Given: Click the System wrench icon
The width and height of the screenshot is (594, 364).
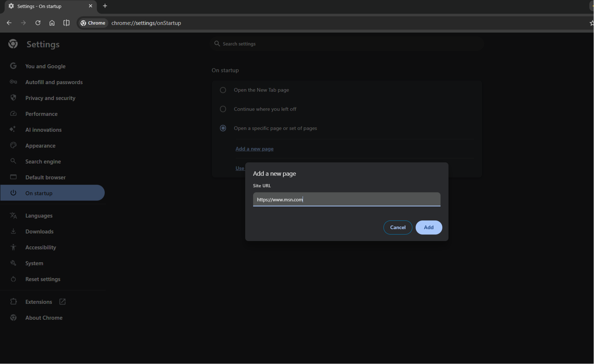Looking at the screenshot, I should [13, 263].
